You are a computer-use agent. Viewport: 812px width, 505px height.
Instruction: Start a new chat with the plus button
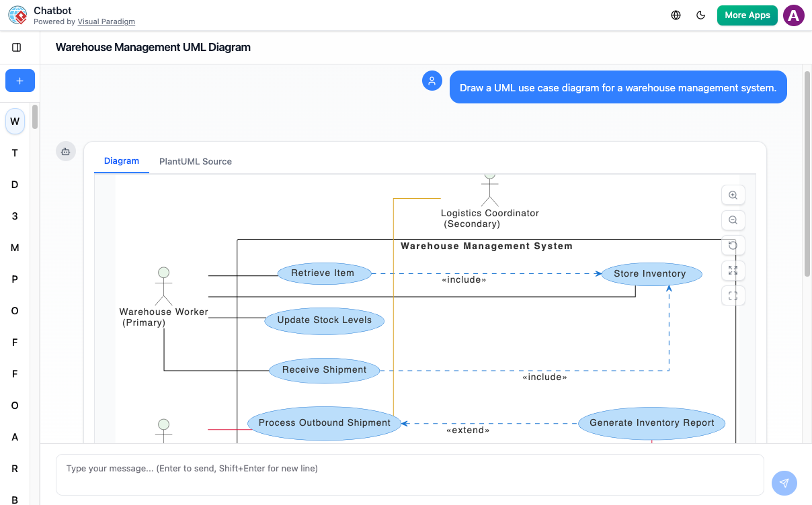(x=19, y=80)
